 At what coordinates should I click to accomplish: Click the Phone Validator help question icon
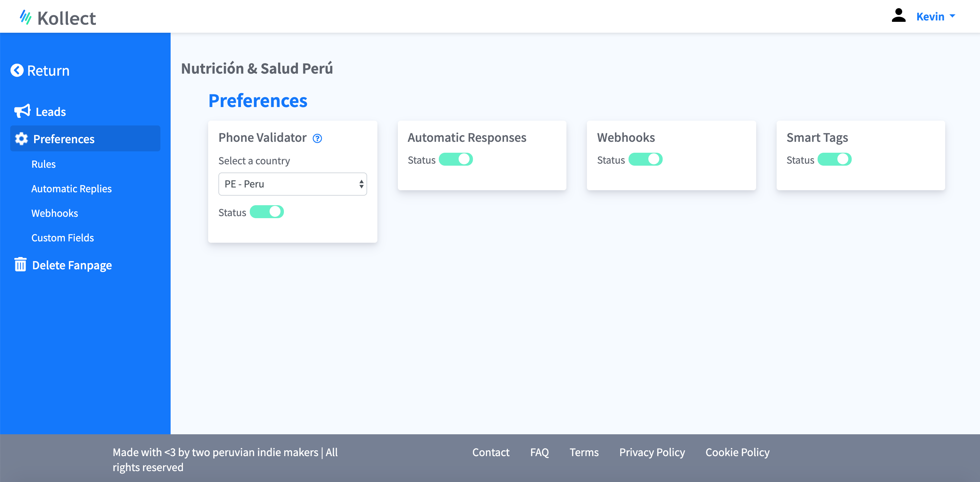click(x=317, y=138)
